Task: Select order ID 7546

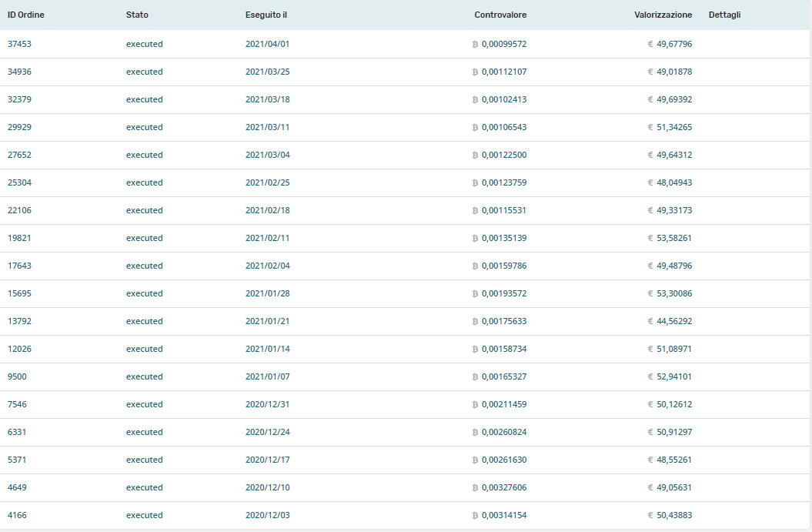Action: [17, 404]
